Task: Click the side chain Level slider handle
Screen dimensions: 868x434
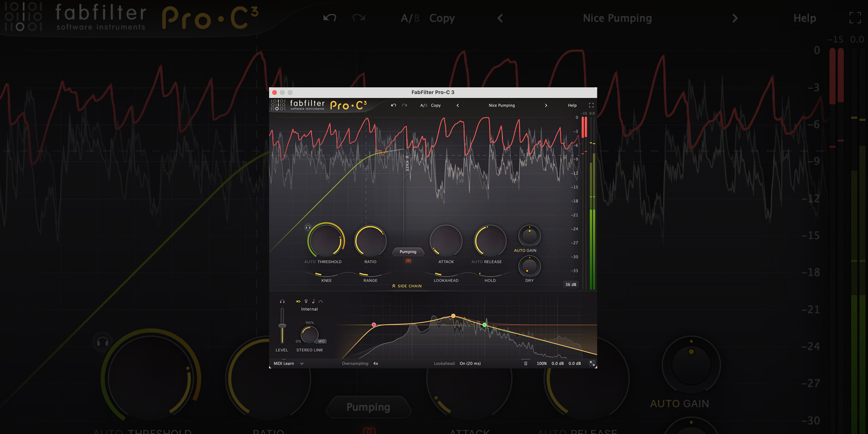Action: [282, 325]
